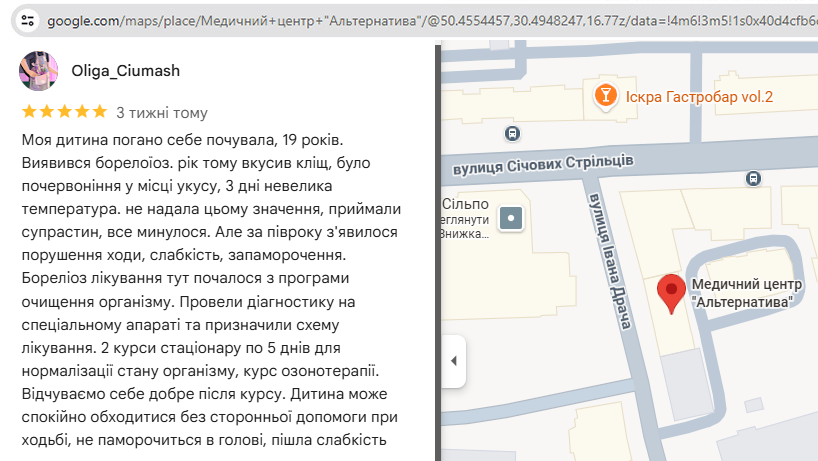Click bus stop icon beside Сільпо label

pos(512,133)
